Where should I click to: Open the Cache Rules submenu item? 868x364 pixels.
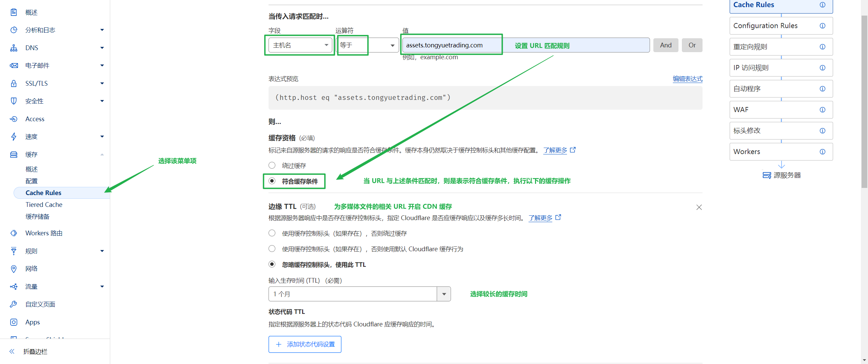coord(62,193)
